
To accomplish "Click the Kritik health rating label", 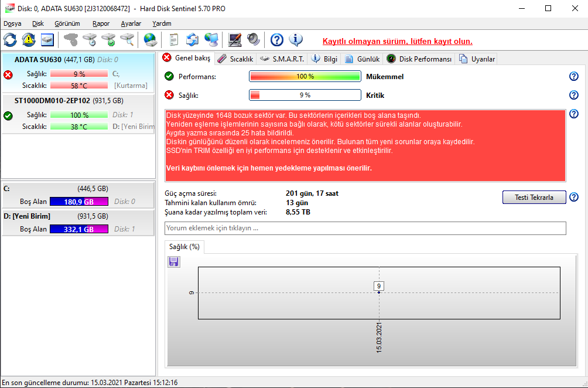I will pos(375,96).
